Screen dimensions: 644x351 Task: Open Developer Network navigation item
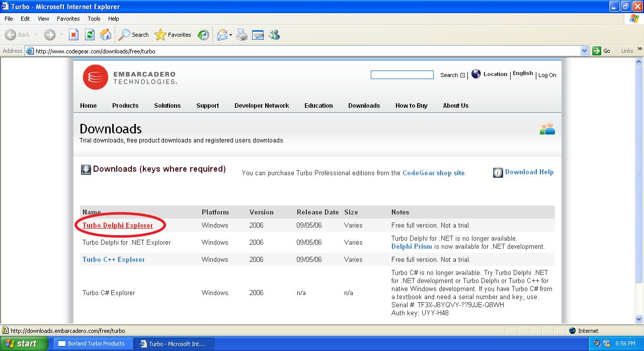pyautogui.click(x=262, y=106)
